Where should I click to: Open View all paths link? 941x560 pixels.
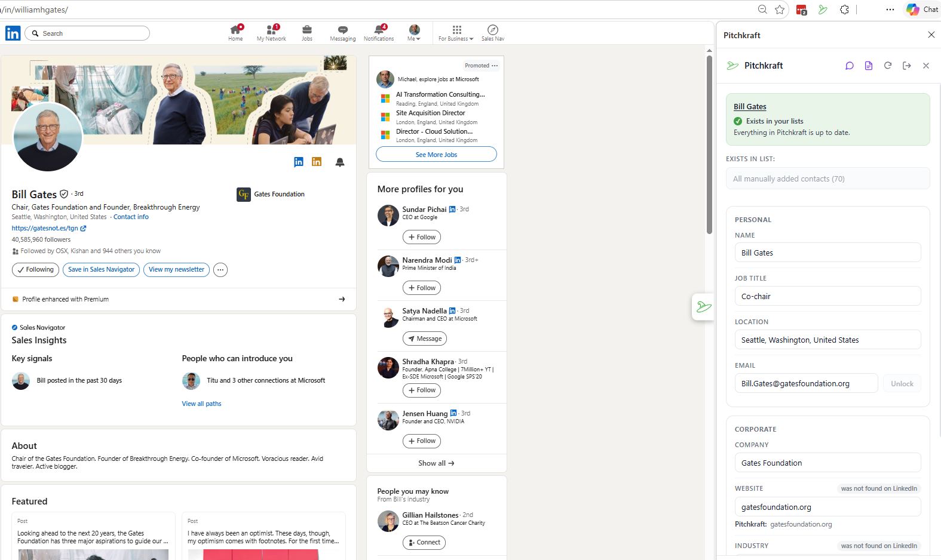pos(201,404)
